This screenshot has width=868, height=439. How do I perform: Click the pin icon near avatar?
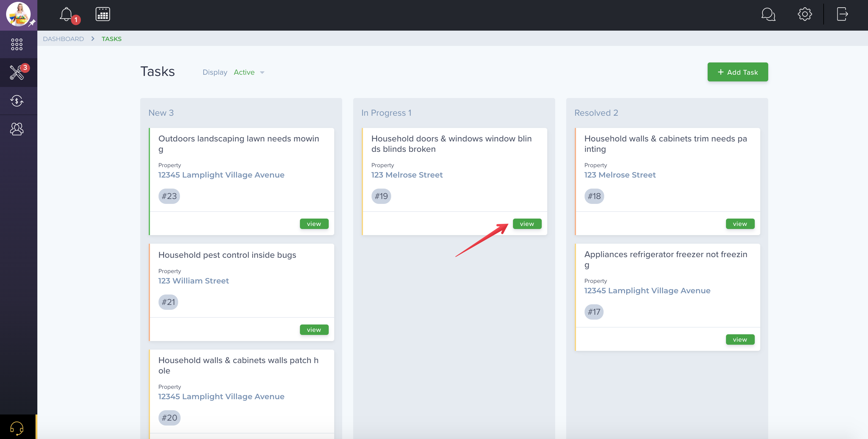32,23
